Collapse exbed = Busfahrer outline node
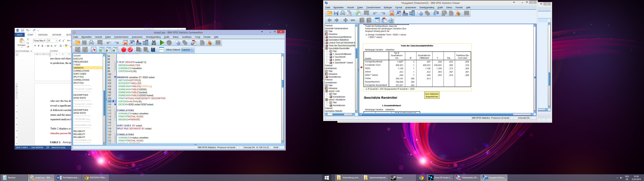Screen dimensions: 644x181 click(x=327, y=100)
